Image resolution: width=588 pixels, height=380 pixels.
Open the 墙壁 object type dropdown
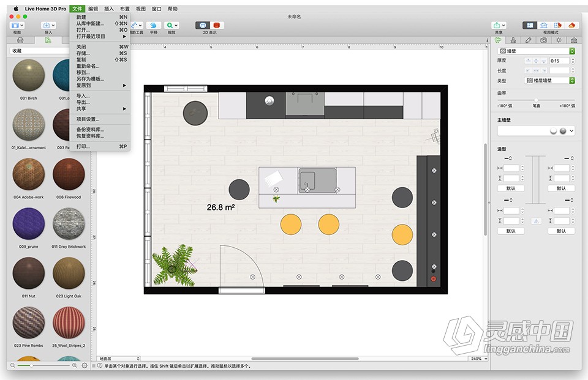click(x=537, y=51)
